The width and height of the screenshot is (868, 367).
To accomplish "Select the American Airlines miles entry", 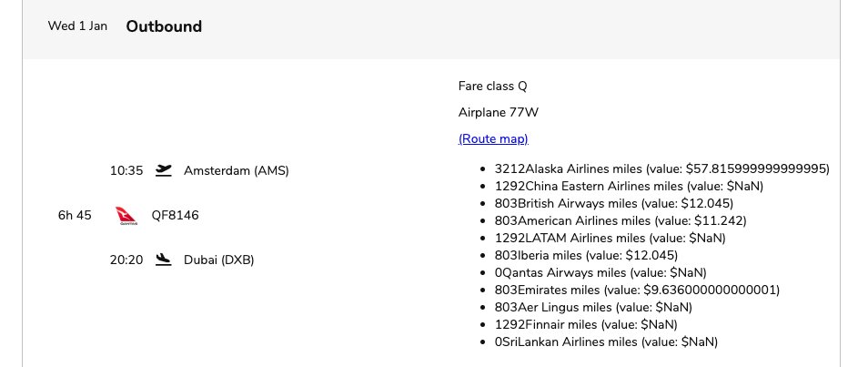I will tap(621, 220).
